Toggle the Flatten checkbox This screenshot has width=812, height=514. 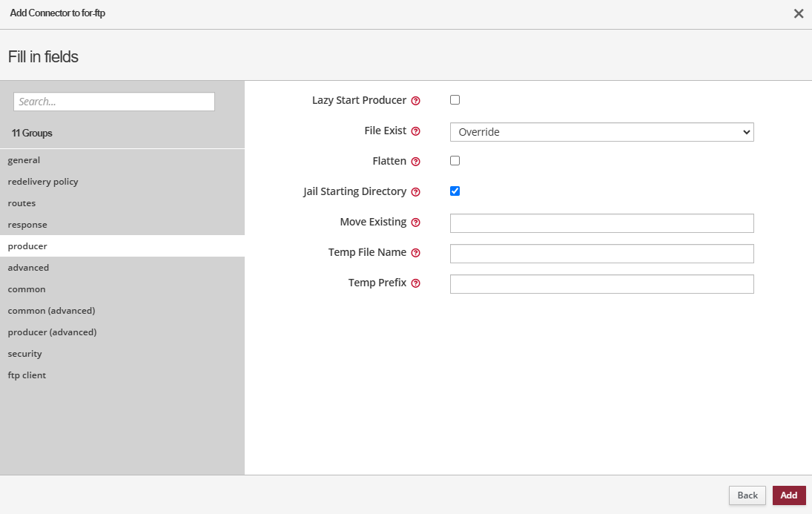click(455, 161)
